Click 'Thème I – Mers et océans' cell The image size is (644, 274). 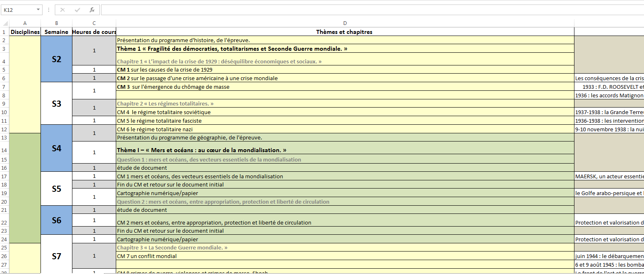coord(345,148)
